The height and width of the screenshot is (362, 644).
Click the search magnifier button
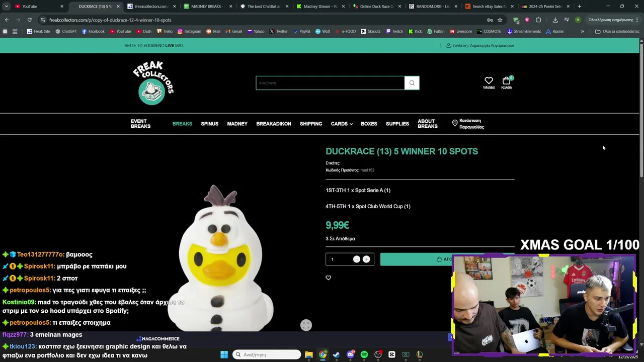click(412, 83)
